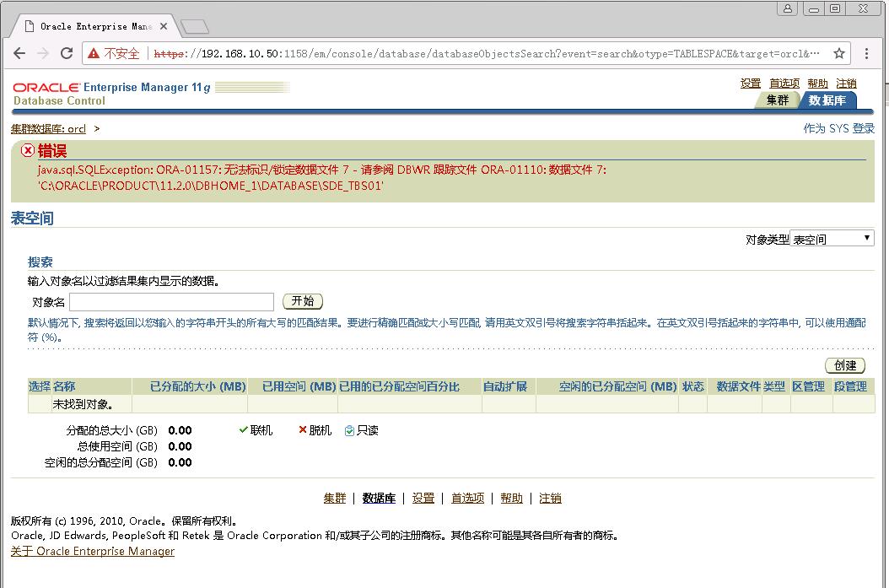Screen dimensions: 889x588
Task: Open the footer 帮助 link
Action: pos(511,498)
